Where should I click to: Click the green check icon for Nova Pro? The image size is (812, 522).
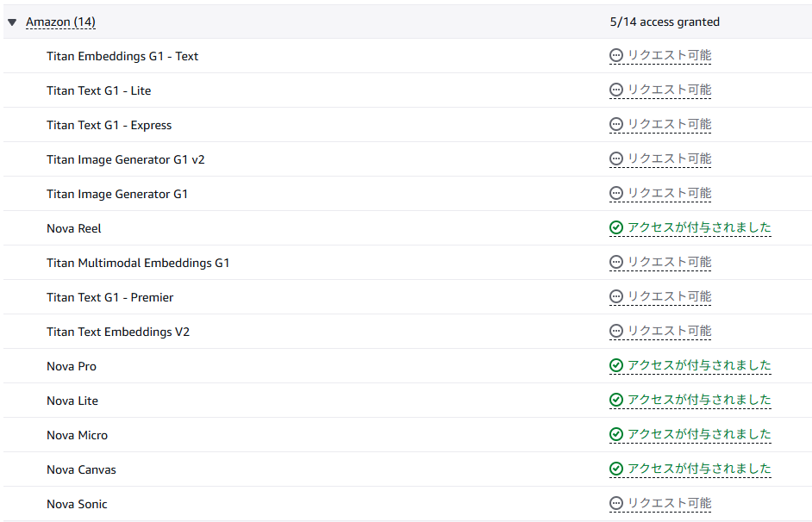pos(616,365)
